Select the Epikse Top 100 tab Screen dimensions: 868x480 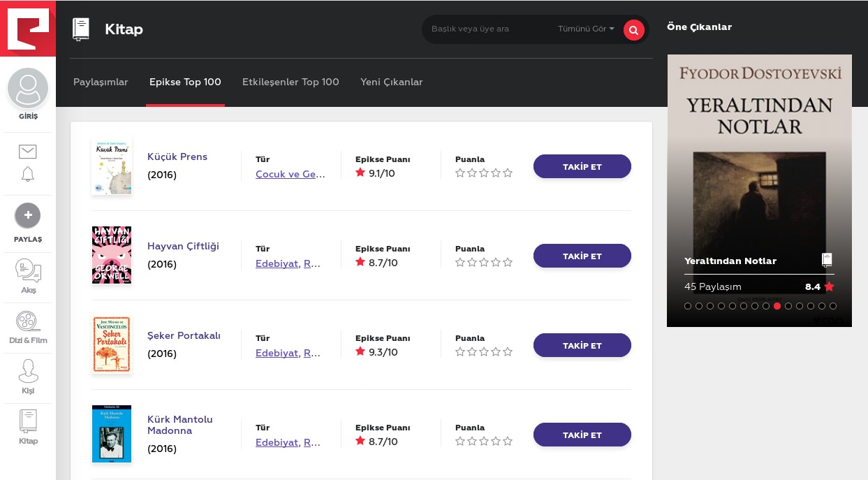click(185, 82)
